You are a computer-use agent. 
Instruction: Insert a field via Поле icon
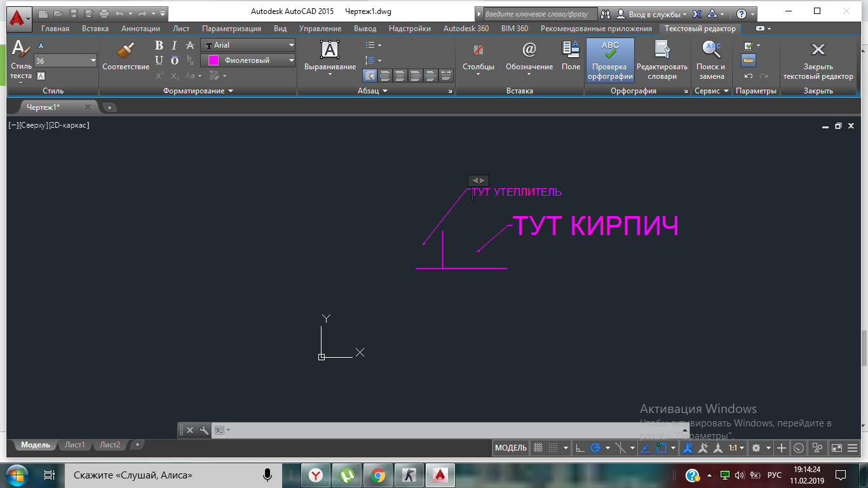[x=571, y=56]
